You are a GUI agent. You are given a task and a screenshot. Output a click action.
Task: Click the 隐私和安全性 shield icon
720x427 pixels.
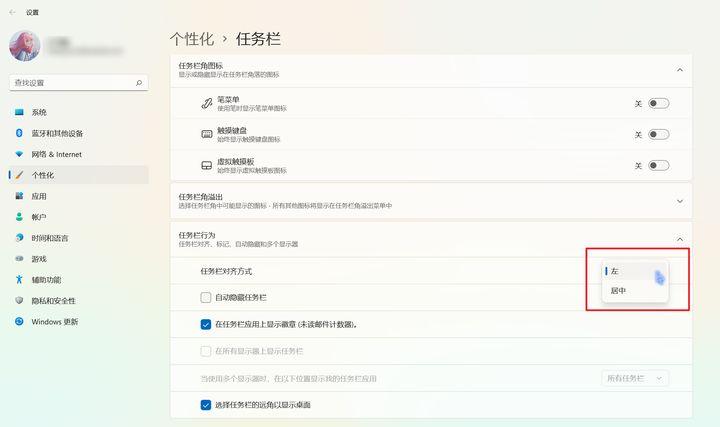[19, 300]
